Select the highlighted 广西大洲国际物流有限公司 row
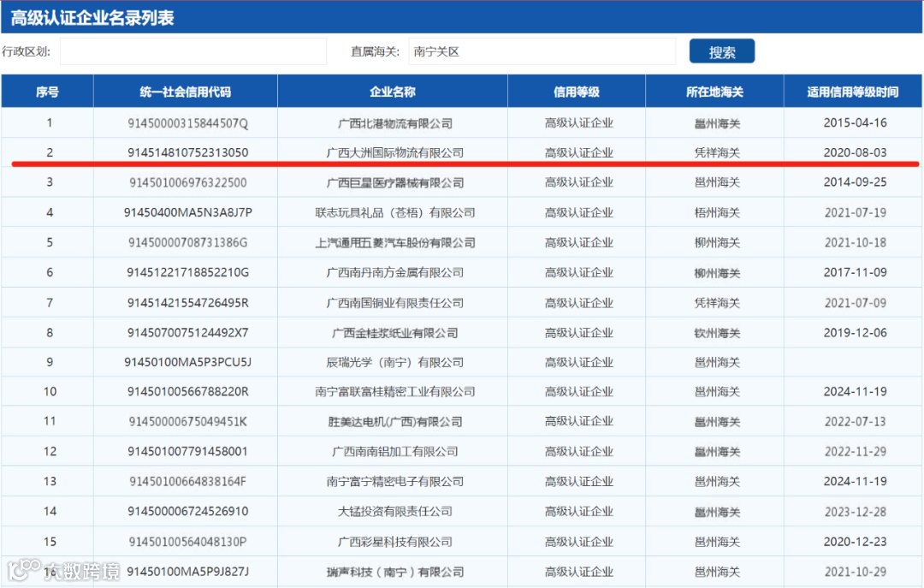Image resolution: width=924 pixels, height=588 pixels. tap(392, 152)
